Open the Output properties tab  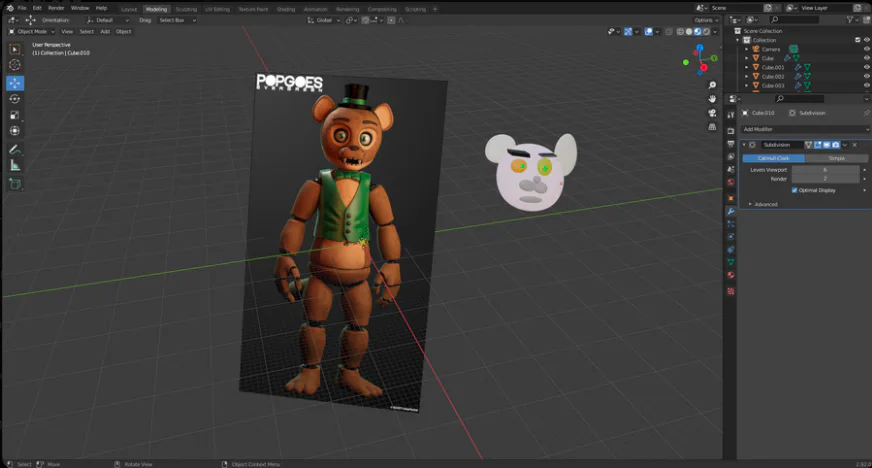(x=731, y=144)
